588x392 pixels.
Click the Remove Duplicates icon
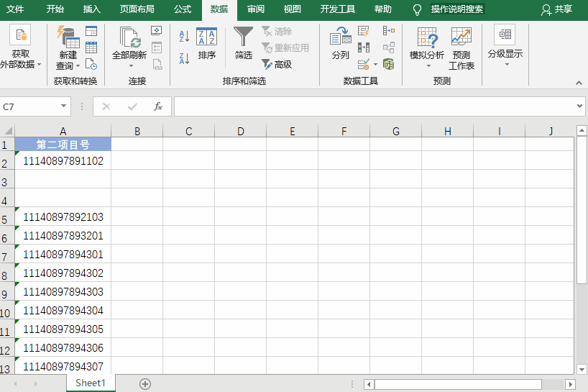[x=364, y=47]
